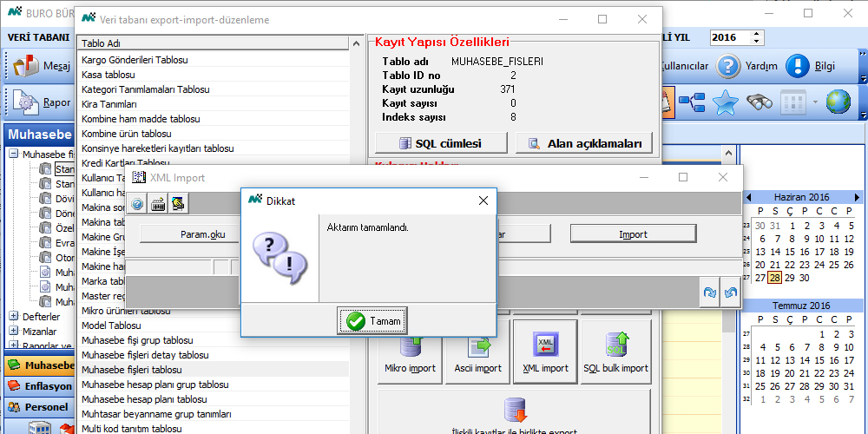Viewport: 868px width, 434px height.
Task: Click the Otom tree item icon
Action: [45, 258]
